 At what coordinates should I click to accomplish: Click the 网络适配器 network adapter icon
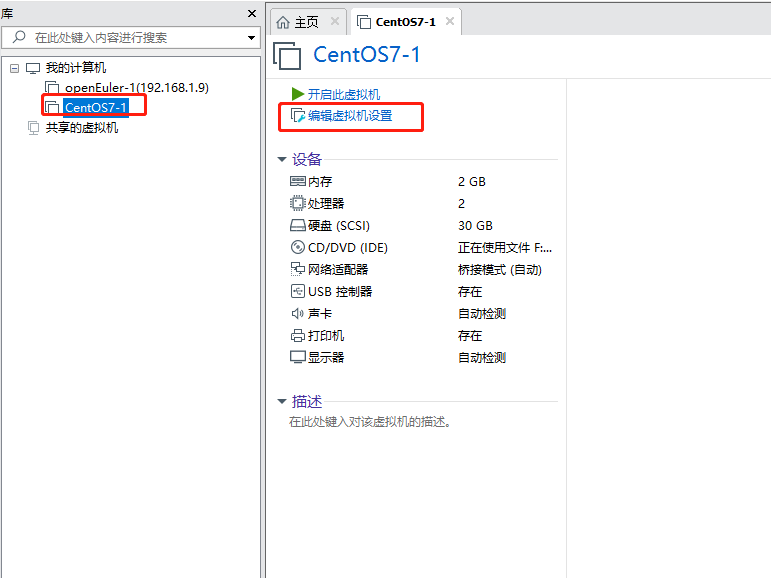pyautogui.click(x=297, y=269)
